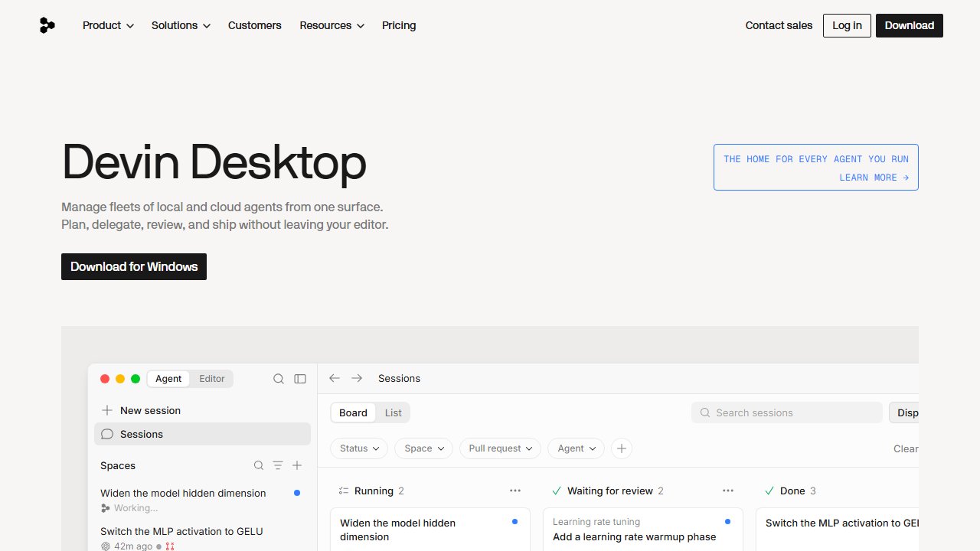Click the 42m ago timestamp
The height and width of the screenshot is (551, 980).
(x=133, y=546)
